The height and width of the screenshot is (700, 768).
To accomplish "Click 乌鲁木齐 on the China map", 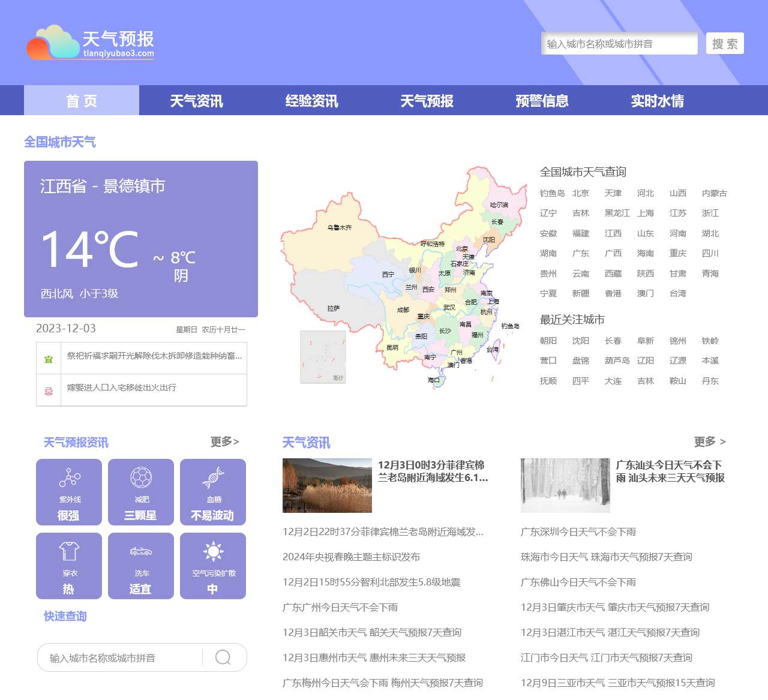I will click(x=340, y=228).
